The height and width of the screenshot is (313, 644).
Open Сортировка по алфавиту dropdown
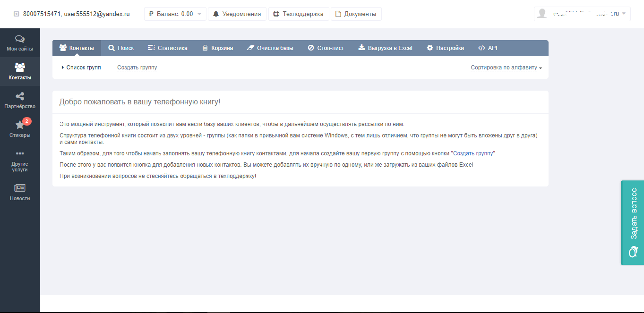click(506, 68)
